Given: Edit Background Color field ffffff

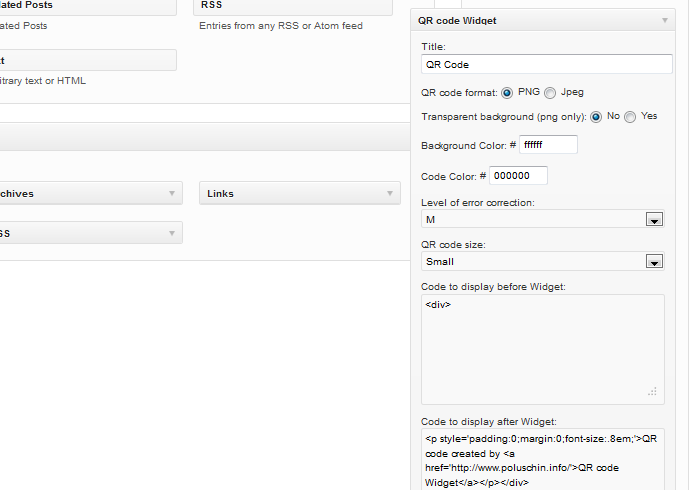Looking at the screenshot, I should (x=548, y=145).
